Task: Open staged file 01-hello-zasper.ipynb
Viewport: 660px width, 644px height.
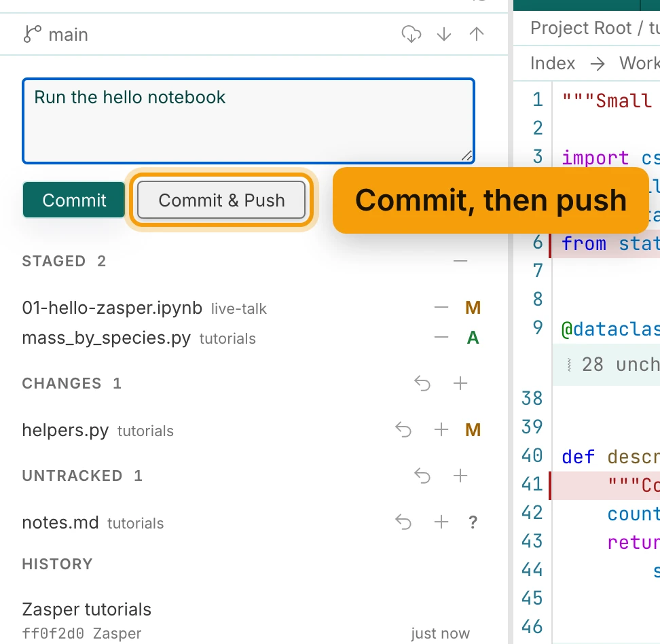Action: pos(112,308)
